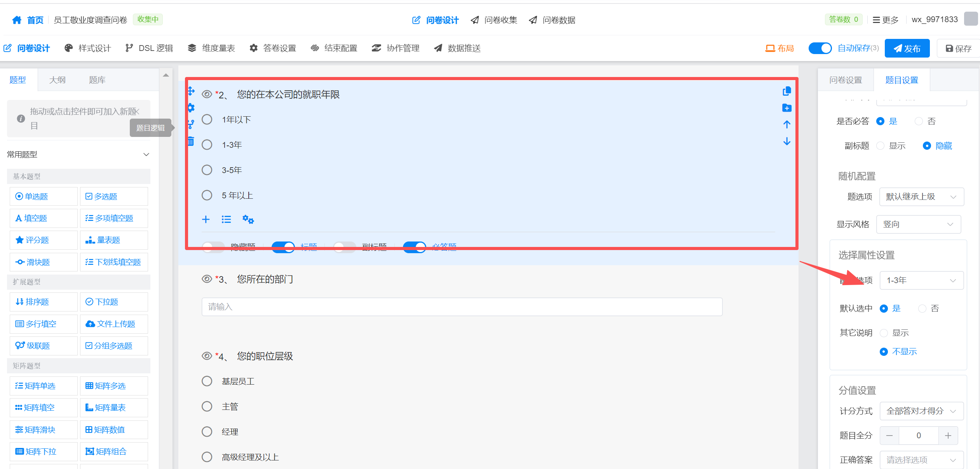Set 是否必答 to 否
This screenshot has height=469, width=980.
click(x=919, y=121)
